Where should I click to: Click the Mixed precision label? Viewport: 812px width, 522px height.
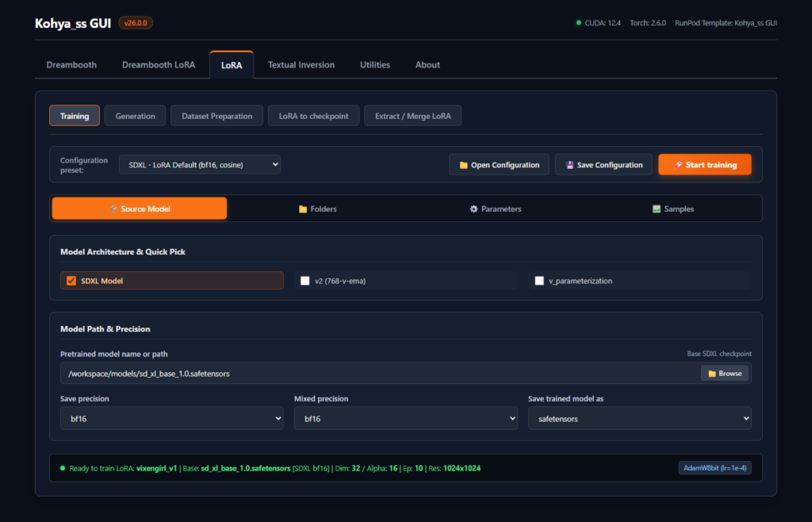point(321,399)
